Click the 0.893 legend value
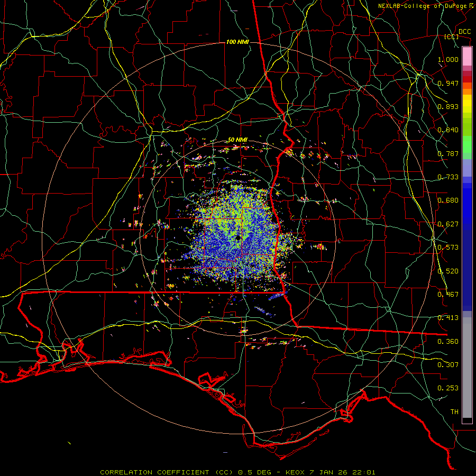Screen dimensions: 476x476 (448, 106)
